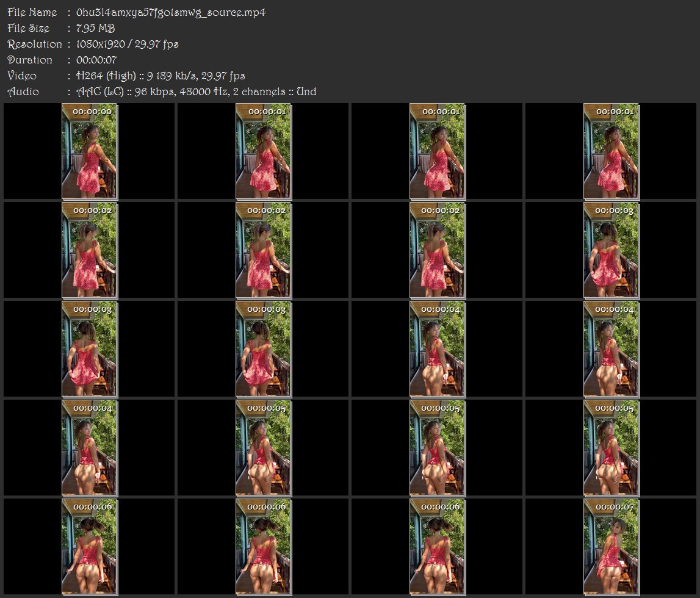Open the 00:00:03 thumbnail beside the 00:00:02 frames

pos(611,250)
